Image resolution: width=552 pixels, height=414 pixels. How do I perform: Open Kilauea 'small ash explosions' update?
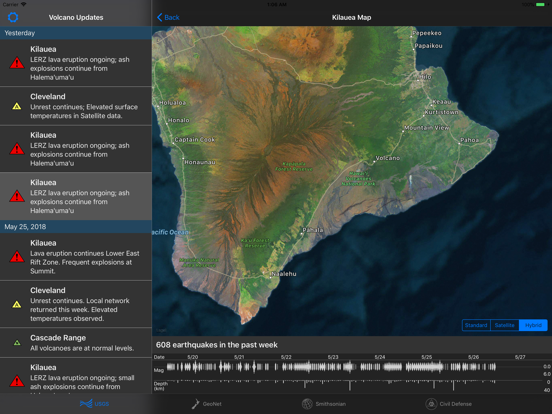[76, 376]
